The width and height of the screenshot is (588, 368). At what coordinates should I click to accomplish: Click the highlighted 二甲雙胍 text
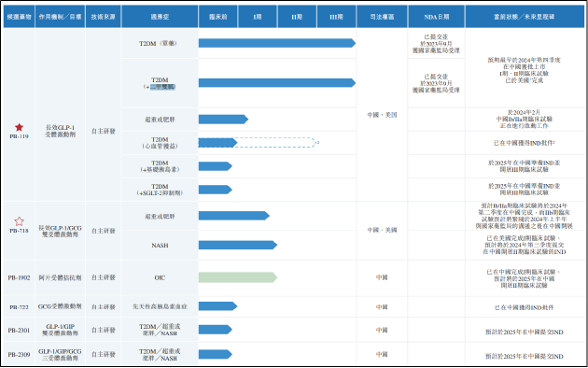[x=162, y=87]
